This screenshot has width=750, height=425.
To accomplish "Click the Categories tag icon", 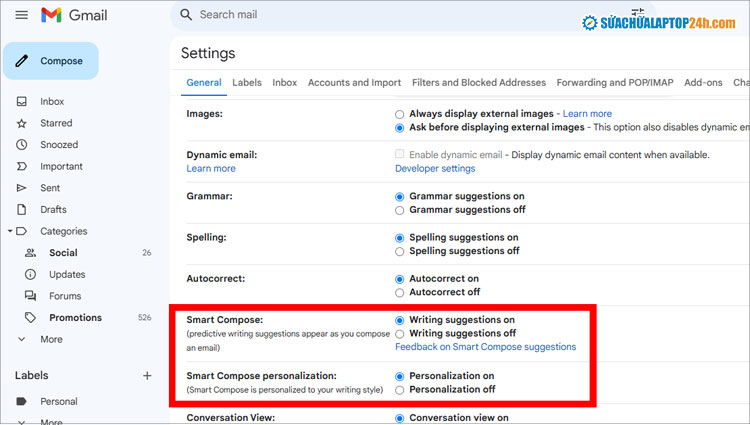I will point(22,231).
